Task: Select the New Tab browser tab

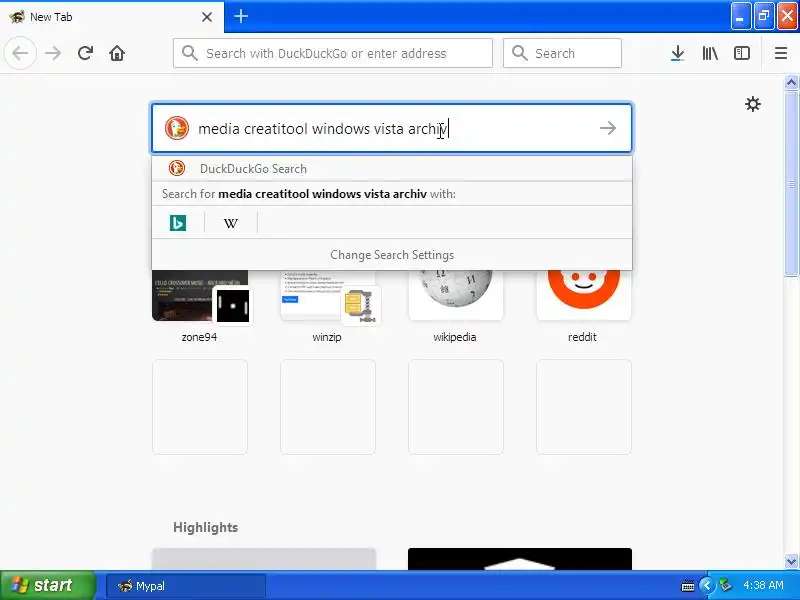Action: point(112,17)
